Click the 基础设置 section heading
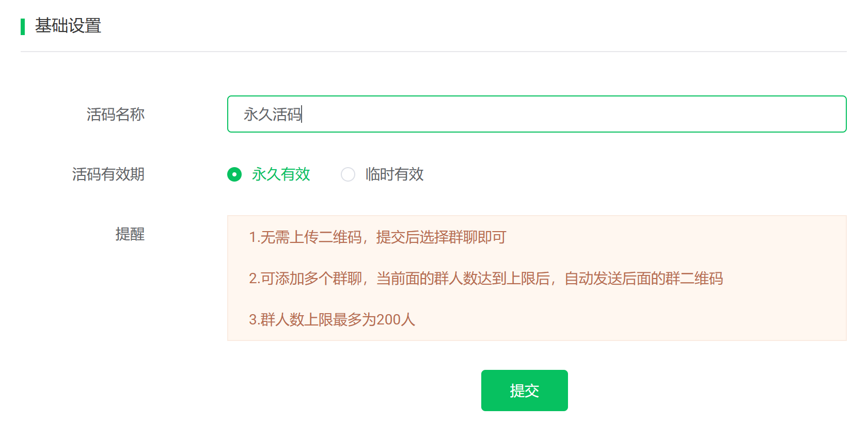The image size is (868, 423). tap(68, 26)
